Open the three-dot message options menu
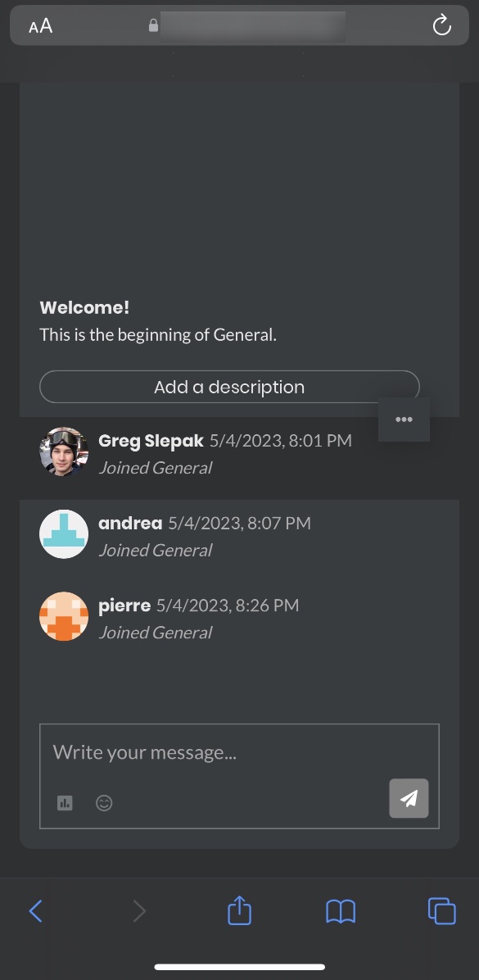This screenshot has width=479, height=980. pos(404,419)
